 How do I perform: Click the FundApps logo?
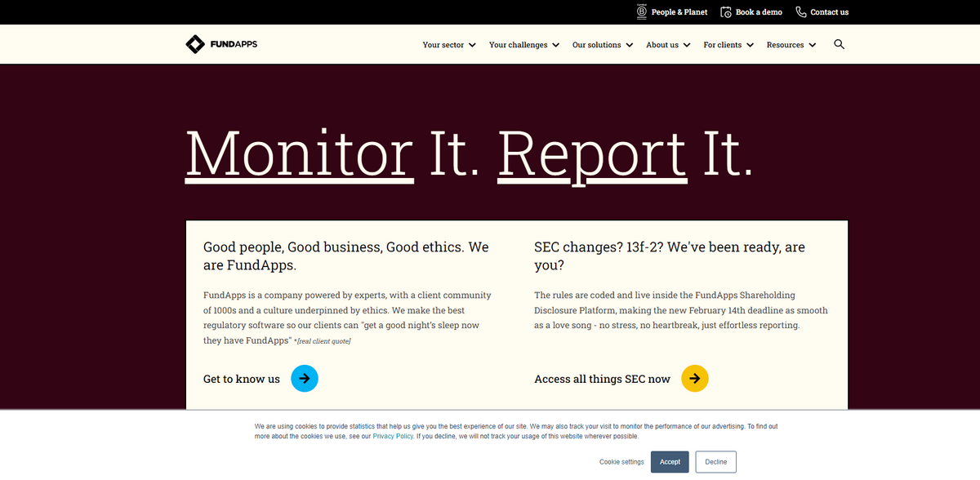(x=221, y=44)
